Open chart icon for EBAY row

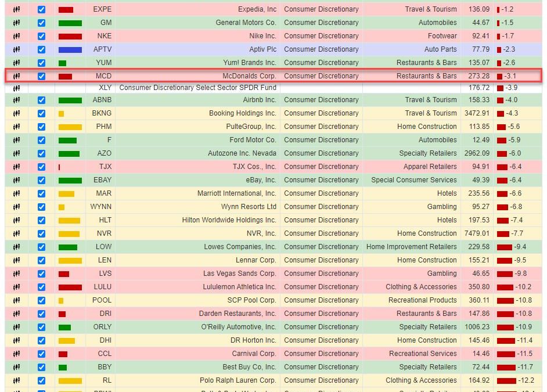(x=16, y=180)
